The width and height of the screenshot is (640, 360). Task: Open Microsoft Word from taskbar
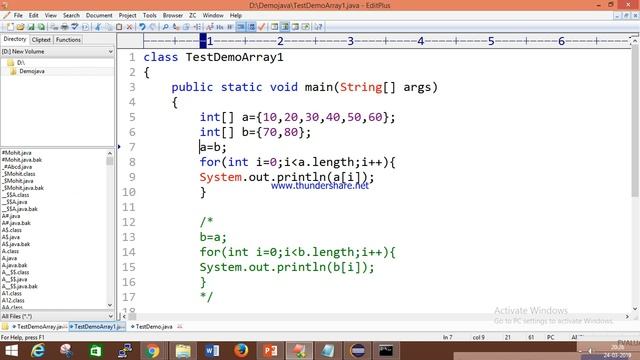[212, 351]
